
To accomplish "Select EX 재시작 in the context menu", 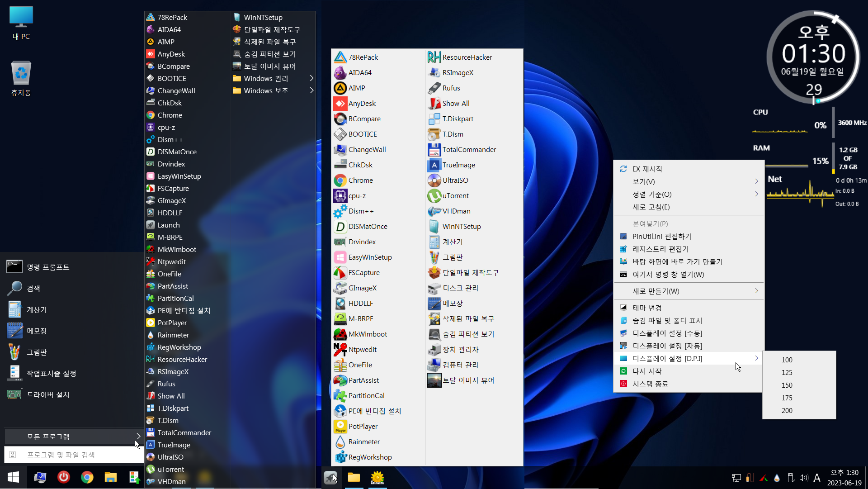I will pos(689,169).
